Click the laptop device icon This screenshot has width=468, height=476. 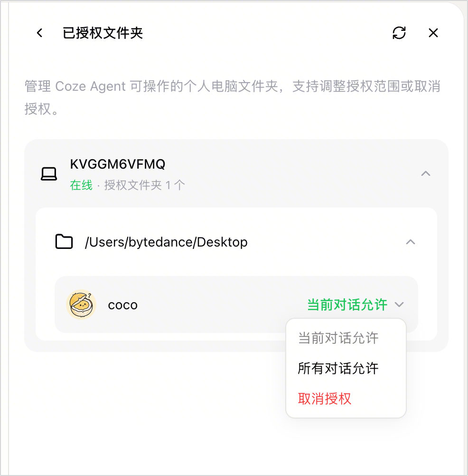coord(49,174)
